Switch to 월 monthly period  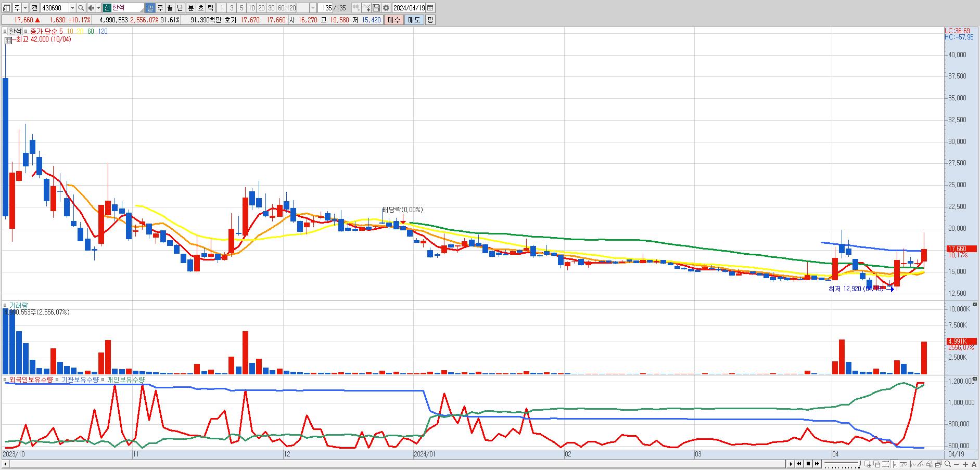pyautogui.click(x=170, y=8)
